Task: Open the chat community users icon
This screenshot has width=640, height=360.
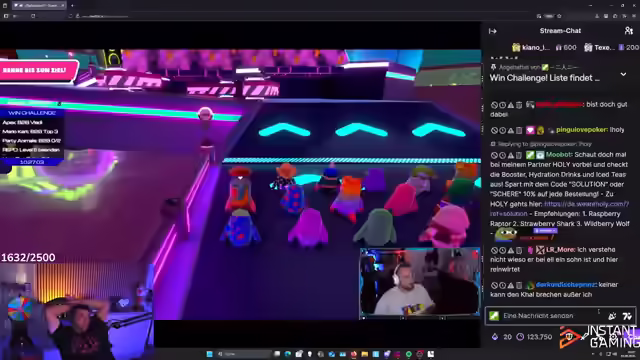Action: 628,31
